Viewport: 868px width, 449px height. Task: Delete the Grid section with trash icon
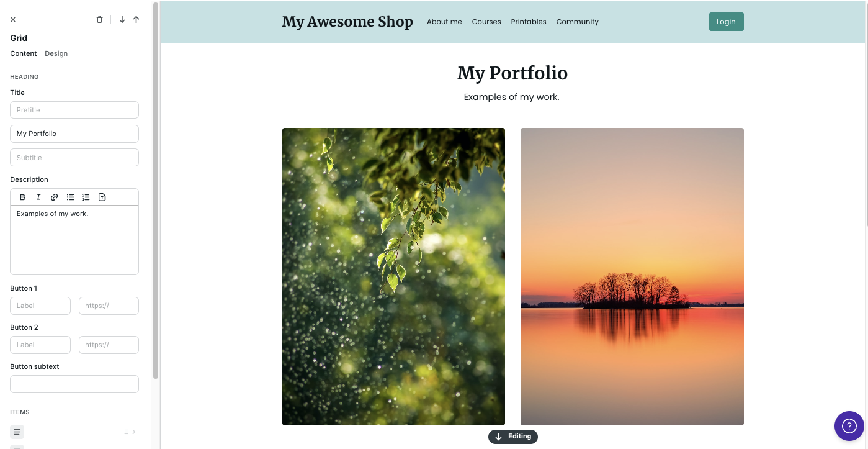coord(99,20)
